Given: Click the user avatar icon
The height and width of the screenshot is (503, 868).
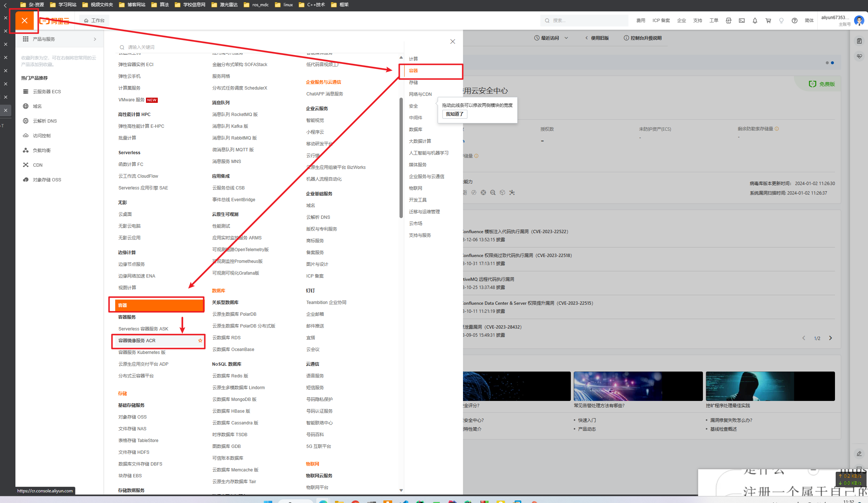Looking at the screenshot, I should [858, 21].
